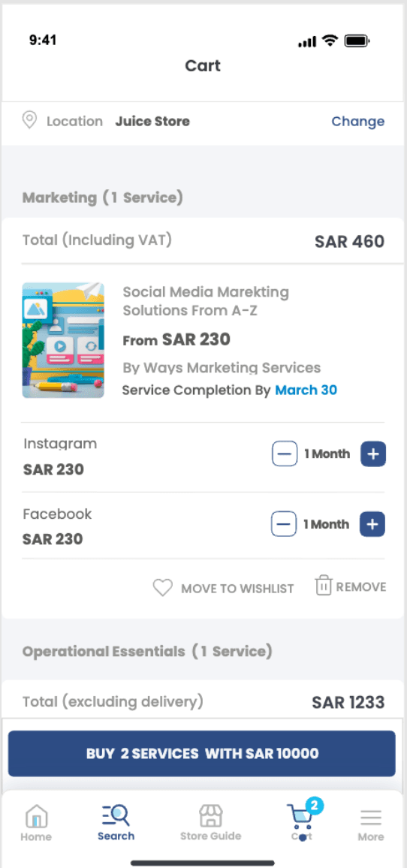Remove the marketing service from cart
Image resolution: width=407 pixels, height=868 pixels.
pos(361,586)
